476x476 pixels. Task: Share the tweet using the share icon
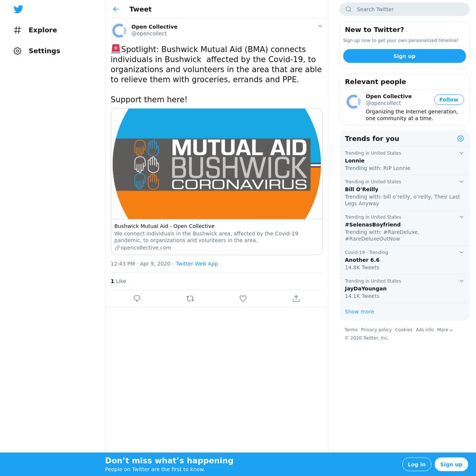coord(296,298)
